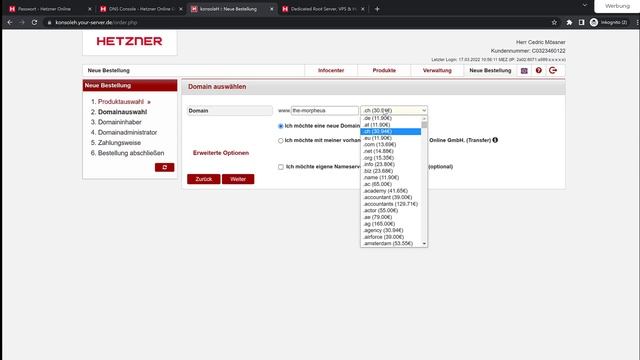Image resolution: width=640 pixels, height=360 pixels.
Task: Reload the page with the refresh icon
Action: click(34, 22)
